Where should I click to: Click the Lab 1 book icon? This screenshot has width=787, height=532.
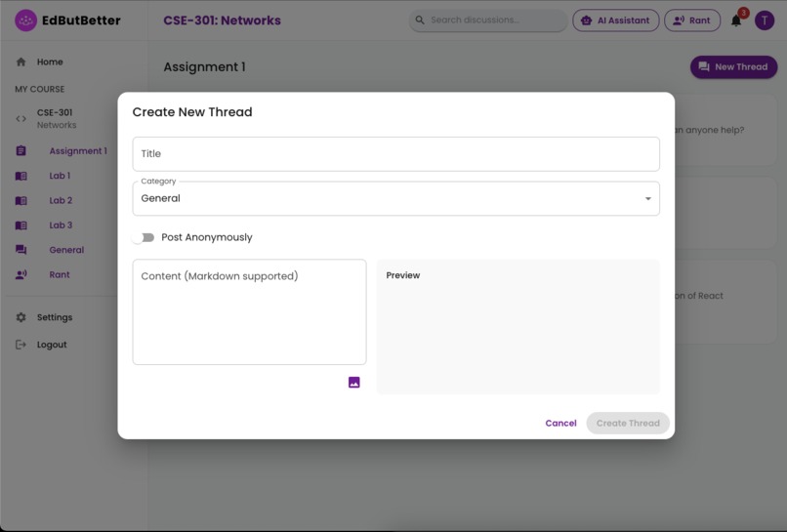point(21,176)
